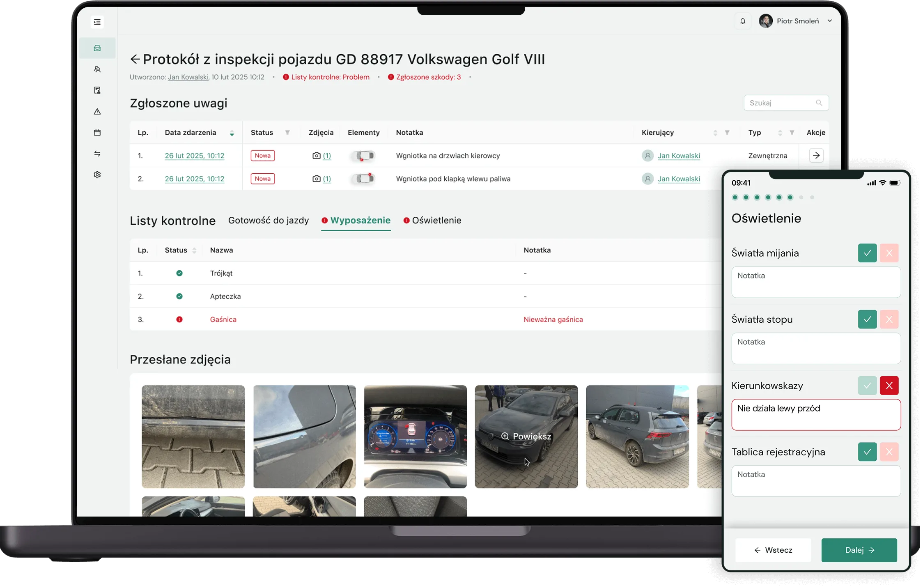Mark Kierunkowskazy as OK
Viewport: 923px width, 588px height.
(867, 386)
